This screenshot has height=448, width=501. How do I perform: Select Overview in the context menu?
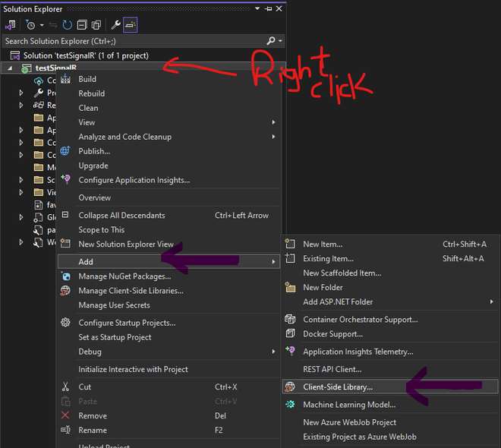point(169,197)
